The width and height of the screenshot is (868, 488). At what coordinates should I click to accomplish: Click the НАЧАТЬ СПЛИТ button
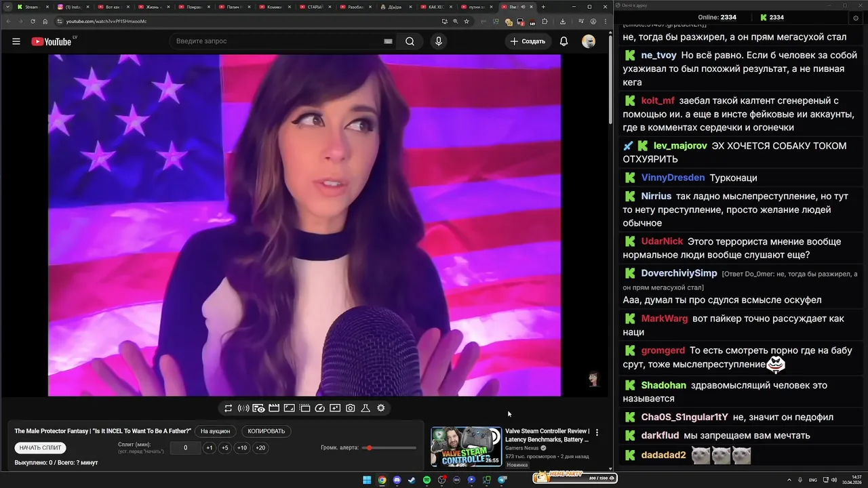tap(40, 448)
